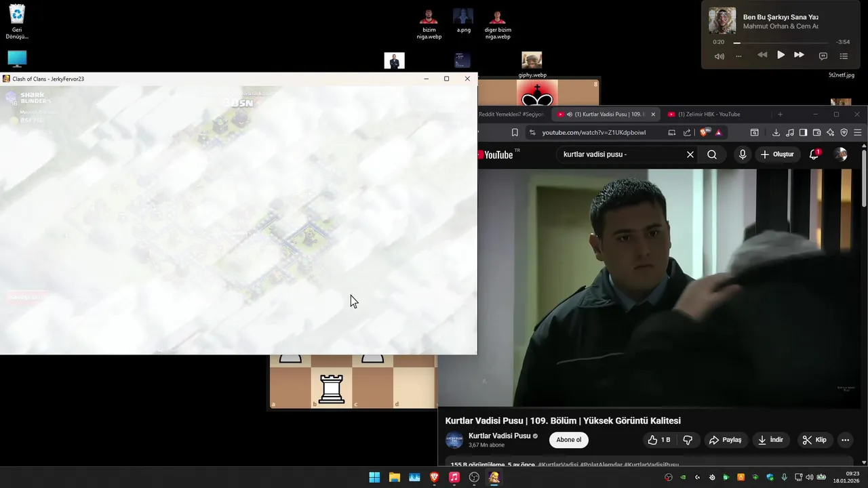Open the Kurtlar Vadisi Pusu channel avatar
This screenshot has width=868, height=488.
(454, 440)
